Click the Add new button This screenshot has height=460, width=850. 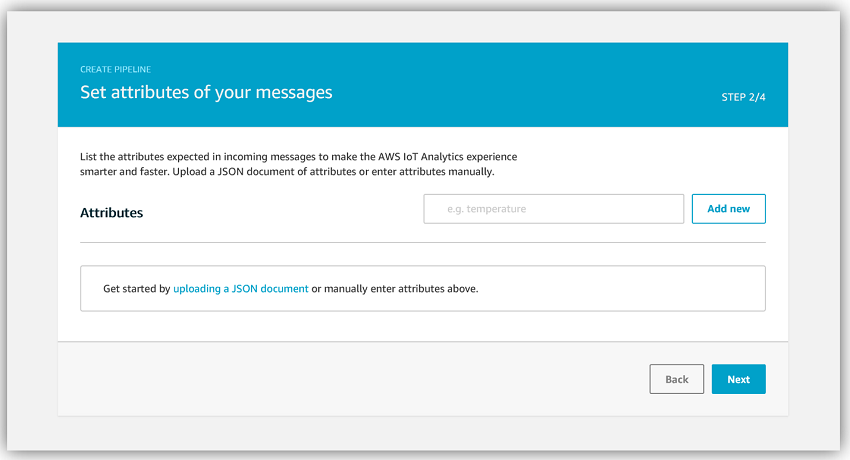(729, 209)
